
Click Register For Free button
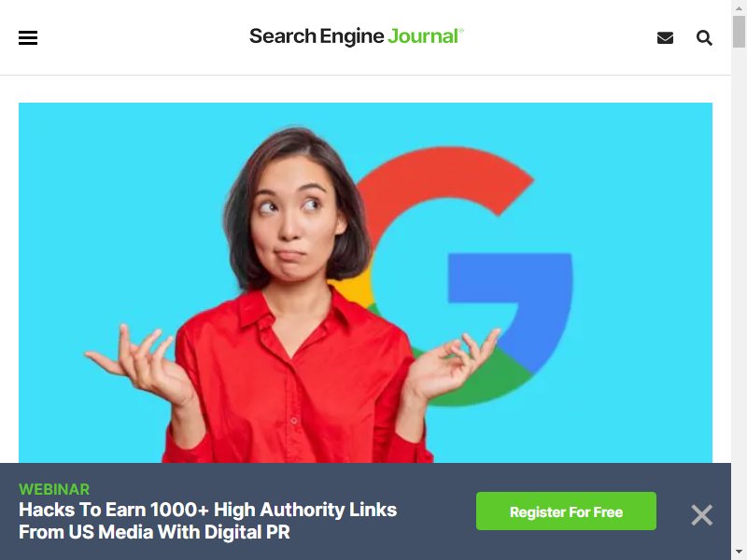click(x=566, y=511)
